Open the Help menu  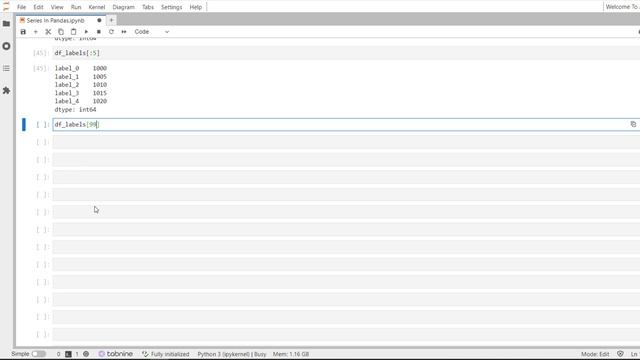pyautogui.click(x=196, y=7)
